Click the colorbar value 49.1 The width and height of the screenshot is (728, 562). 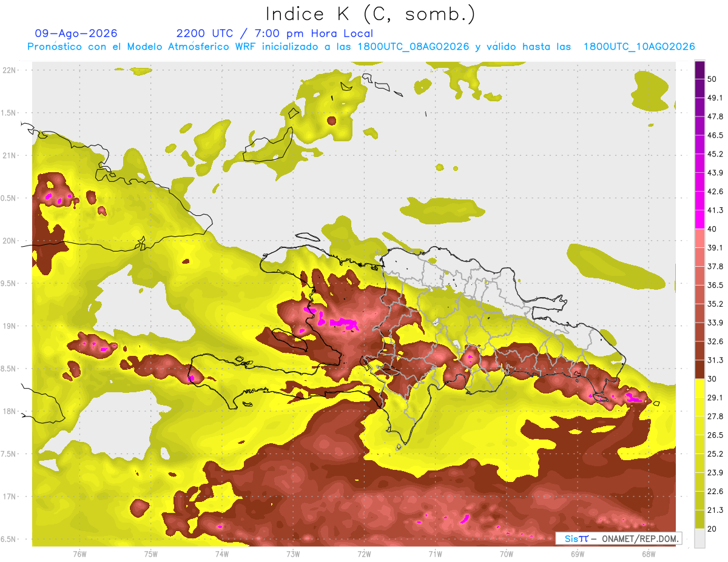pyautogui.click(x=715, y=98)
